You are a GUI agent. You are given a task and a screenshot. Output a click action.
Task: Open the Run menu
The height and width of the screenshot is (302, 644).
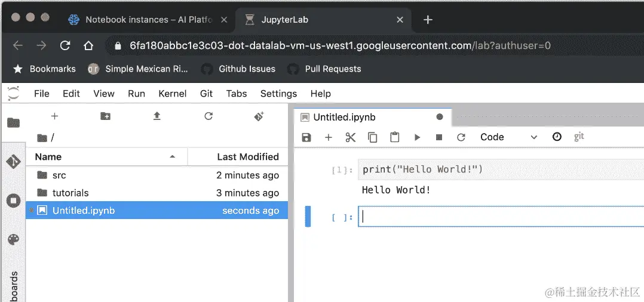point(136,94)
